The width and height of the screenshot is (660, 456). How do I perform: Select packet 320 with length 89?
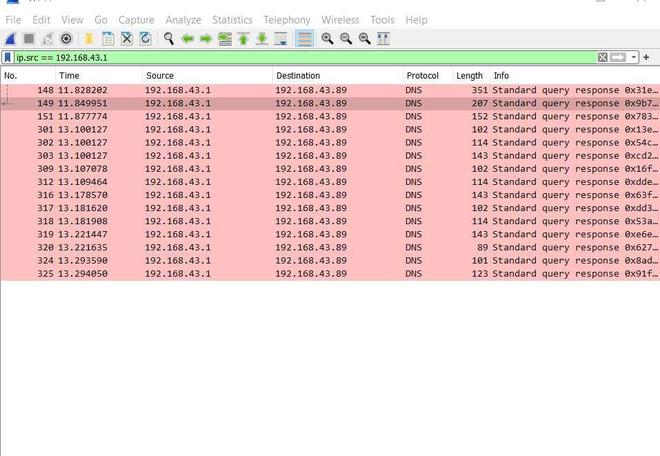tap(330, 247)
